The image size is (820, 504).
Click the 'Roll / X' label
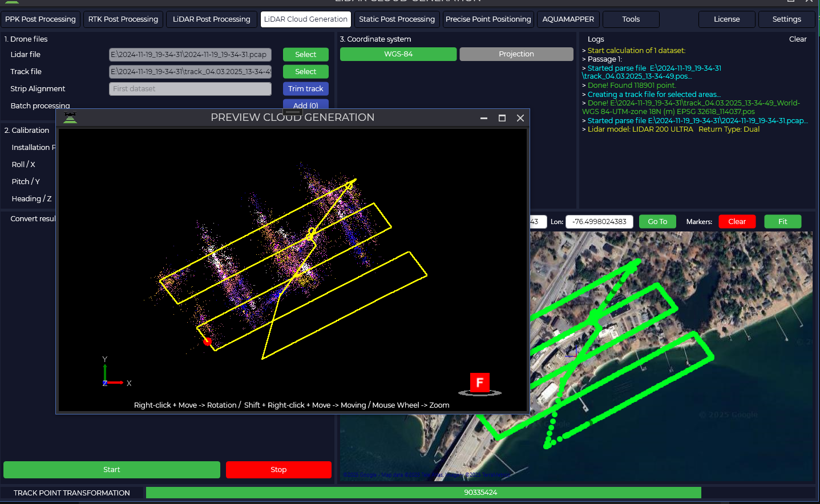23,165
